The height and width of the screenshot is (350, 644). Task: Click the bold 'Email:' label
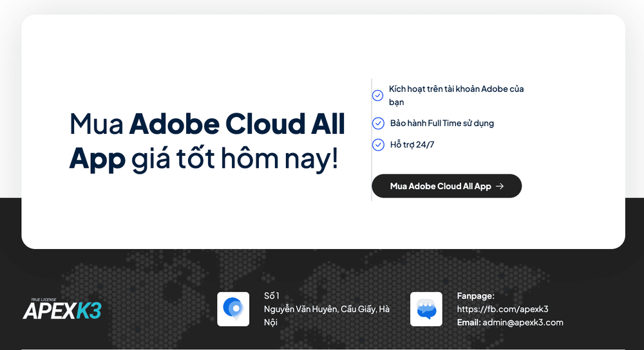(469, 322)
